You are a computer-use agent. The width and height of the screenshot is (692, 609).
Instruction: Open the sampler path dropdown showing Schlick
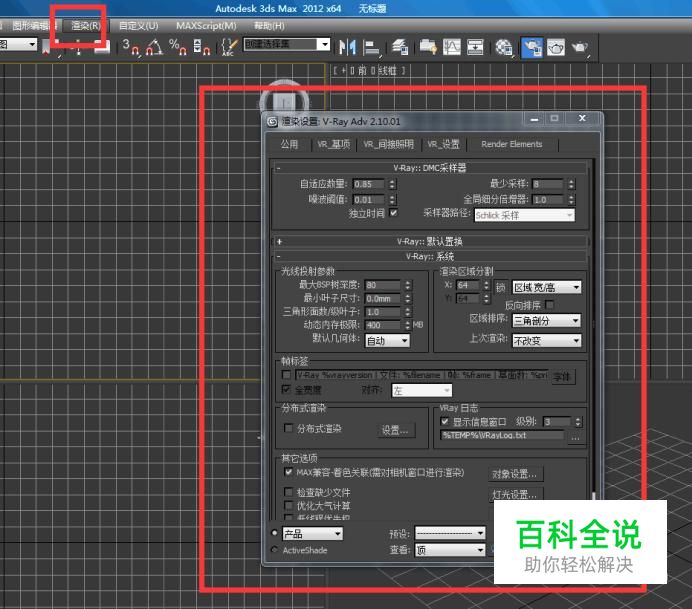point(524,215)
